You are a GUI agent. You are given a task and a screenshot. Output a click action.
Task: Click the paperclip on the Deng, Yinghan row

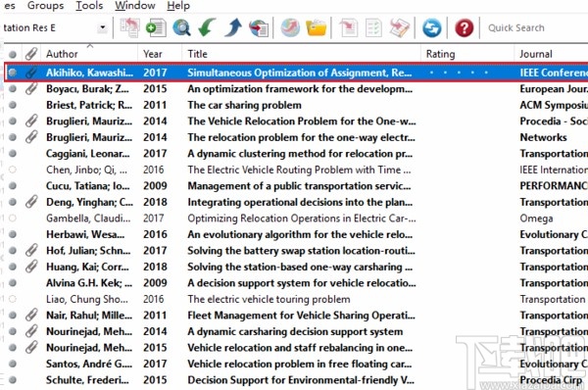tap(31, 202)
